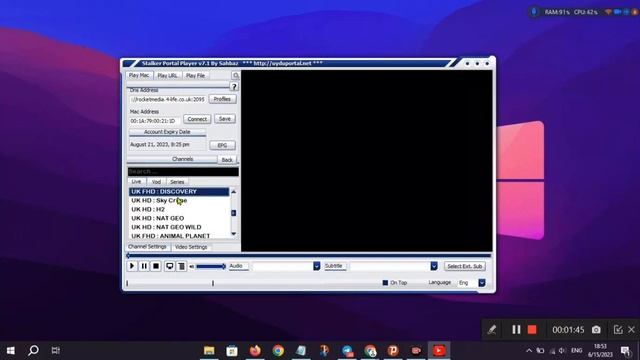Viewport: 640px width, 360px height.
Task: Select channel UK FHD : DISCOVERY
Action: click(179, 191)
